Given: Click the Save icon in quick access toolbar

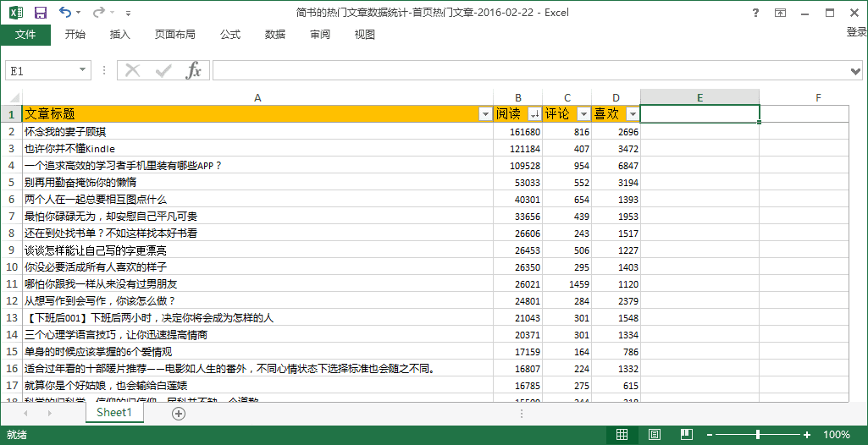Looking at the screenshot, I should pyautogui.click(x=40, y=13).
